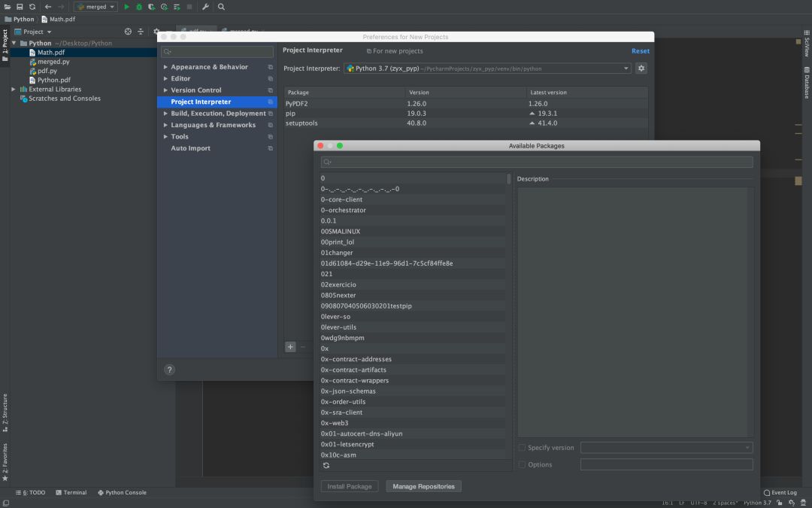Screen dimensions: 812x508
Task: Click the interpreter gear settings icon
Action: (641, 68)
